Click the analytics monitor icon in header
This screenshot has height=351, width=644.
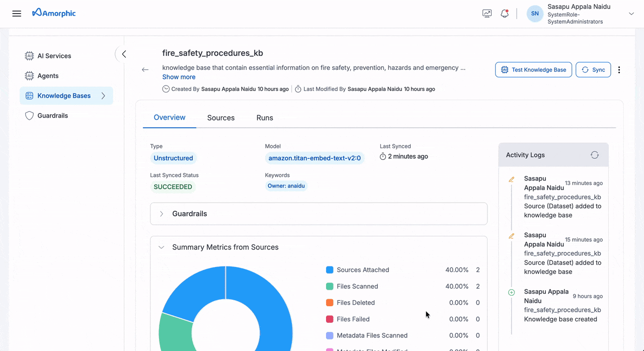click(x=487, y=14)
